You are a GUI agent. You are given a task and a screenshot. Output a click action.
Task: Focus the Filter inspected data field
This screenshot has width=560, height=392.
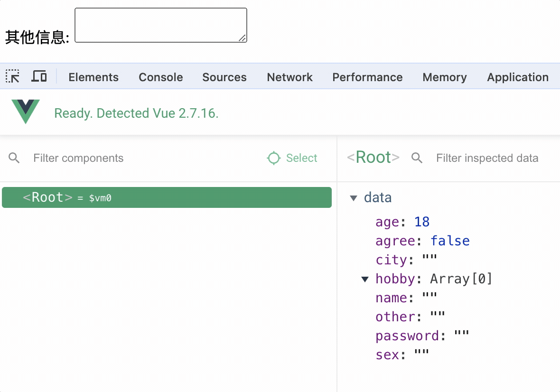[x=489, y=158]
